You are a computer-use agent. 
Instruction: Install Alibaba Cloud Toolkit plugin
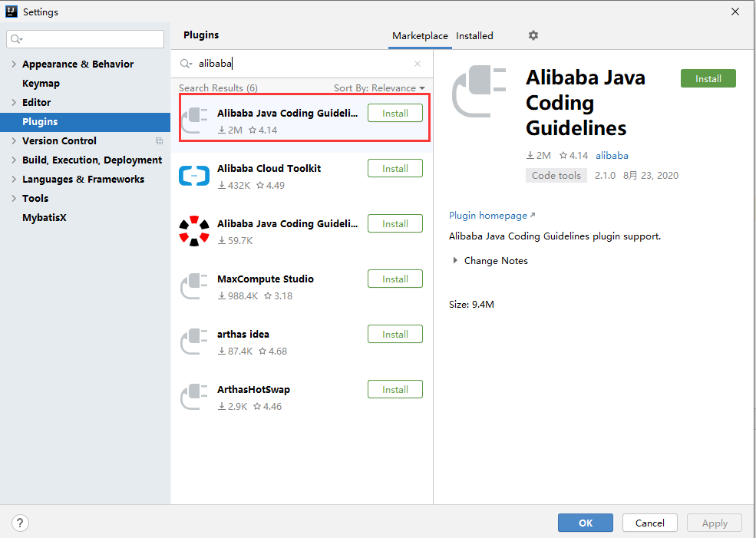click(395, 168)
